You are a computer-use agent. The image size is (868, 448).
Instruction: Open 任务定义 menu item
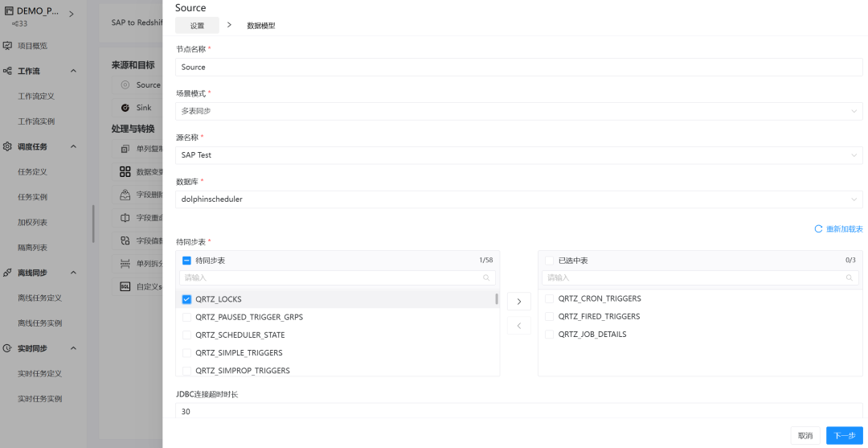(x=33, y=171)
